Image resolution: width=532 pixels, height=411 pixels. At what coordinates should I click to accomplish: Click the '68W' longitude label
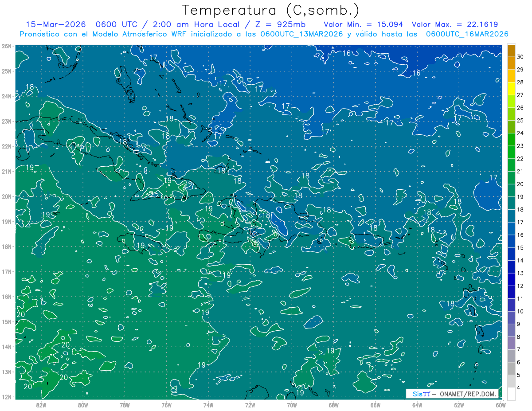[333, 405]
